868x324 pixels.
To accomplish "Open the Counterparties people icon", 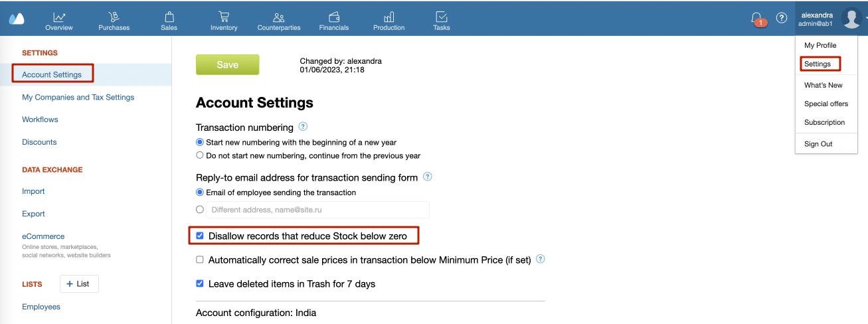I will point(279,17).
